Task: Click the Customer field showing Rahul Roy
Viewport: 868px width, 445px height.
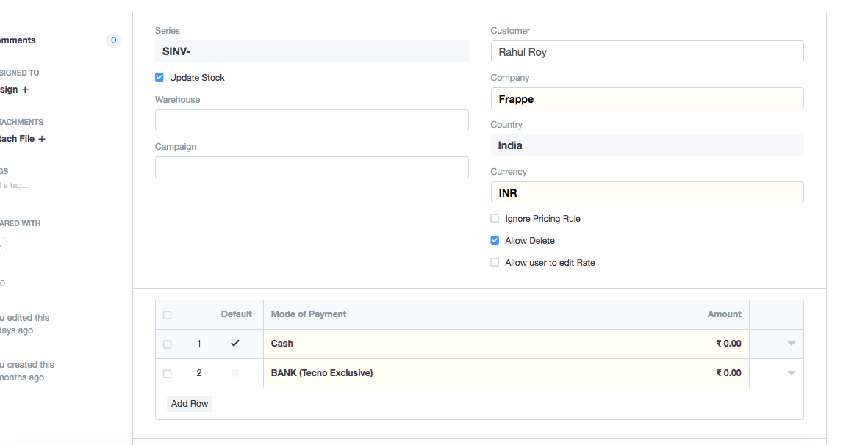Action: 647,51
